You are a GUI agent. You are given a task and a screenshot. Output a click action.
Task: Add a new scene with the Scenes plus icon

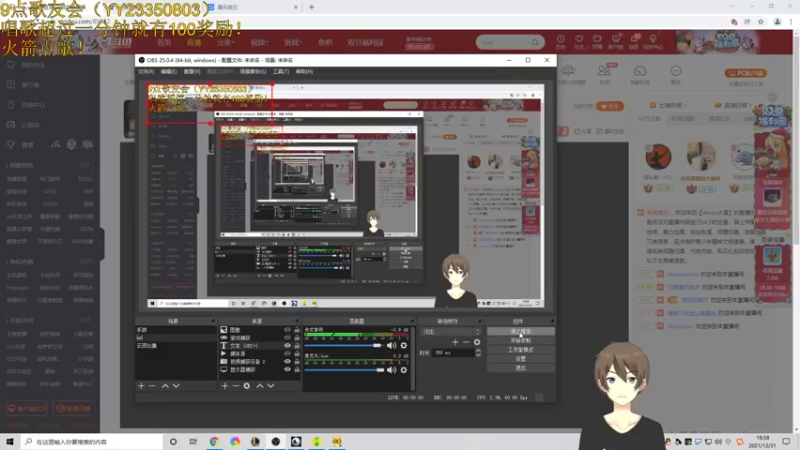click(141, 386)
